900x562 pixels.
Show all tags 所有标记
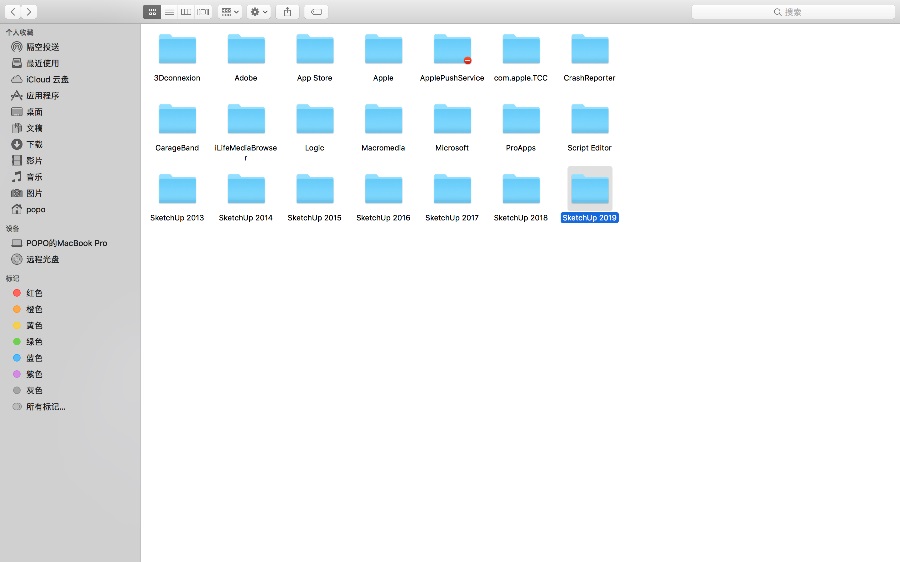[39, 406]
